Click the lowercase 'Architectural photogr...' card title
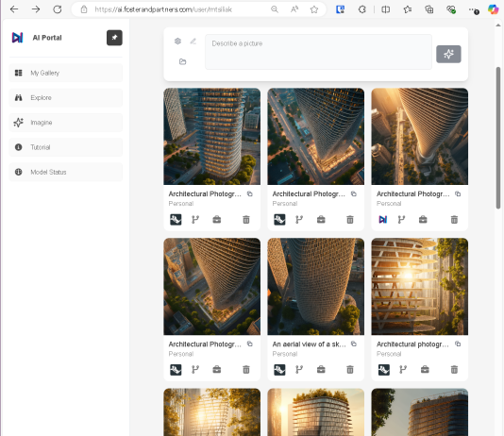Viewport: 504px width, 436px height. [x=412, y=344]
